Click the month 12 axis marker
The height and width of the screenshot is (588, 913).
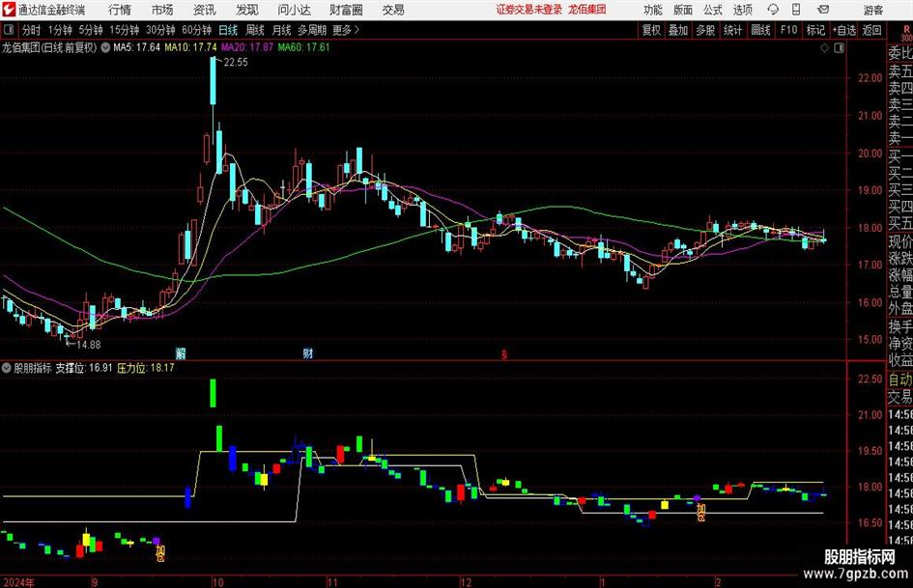coord(466,582)
